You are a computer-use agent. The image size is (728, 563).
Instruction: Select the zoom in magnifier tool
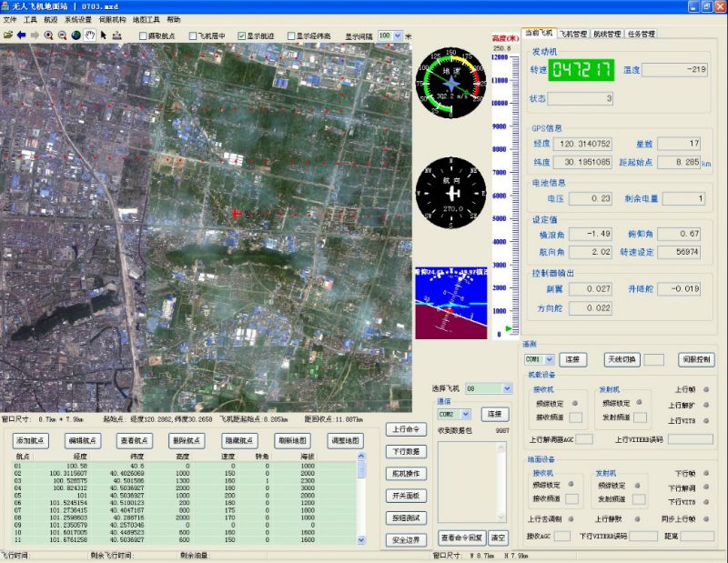(x=49, y=35)
